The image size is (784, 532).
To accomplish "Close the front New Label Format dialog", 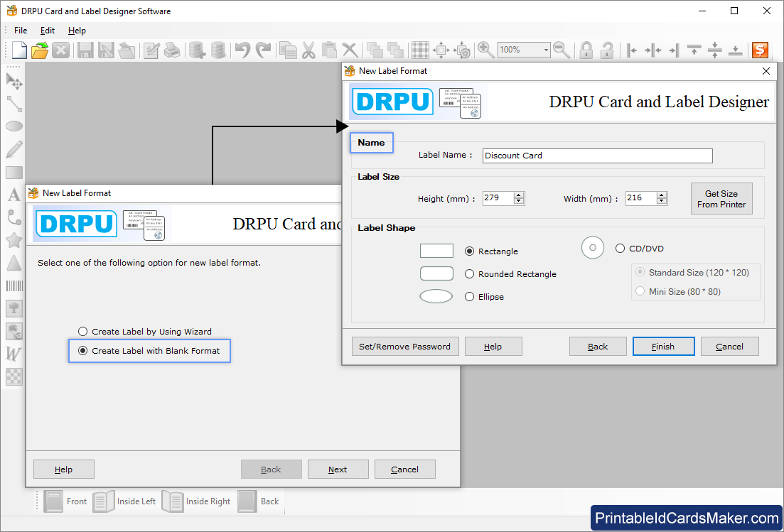I will (x=766, y=71).
